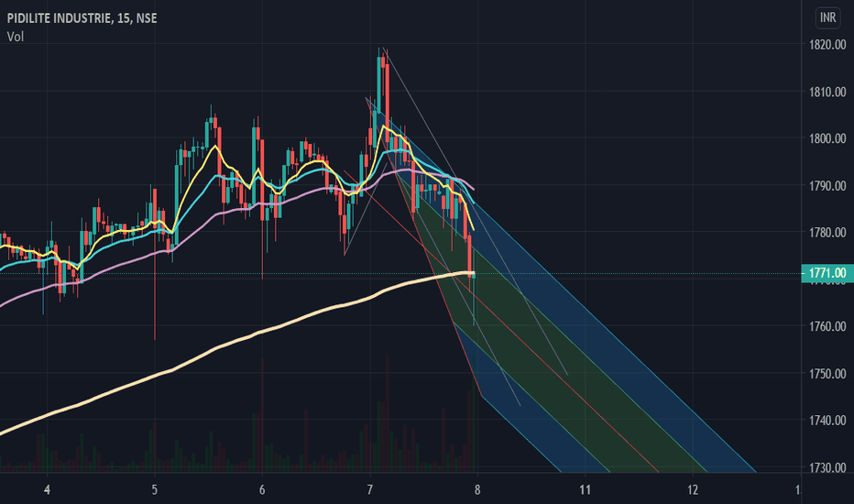Image resolution: width=854 pixels, height=504 pixels.
Task: Click date label 4 on time axis
Action: (x=48, y=489)
